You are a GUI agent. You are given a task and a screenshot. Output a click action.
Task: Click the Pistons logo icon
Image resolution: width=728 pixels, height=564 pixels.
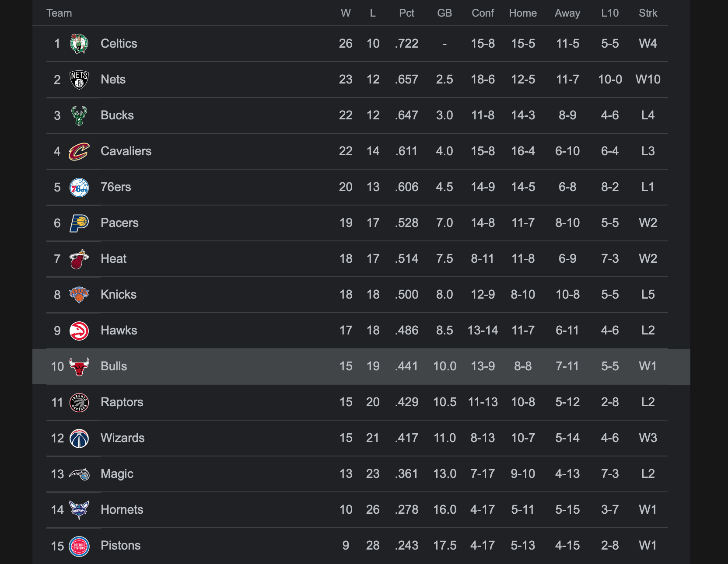(79, 546)
